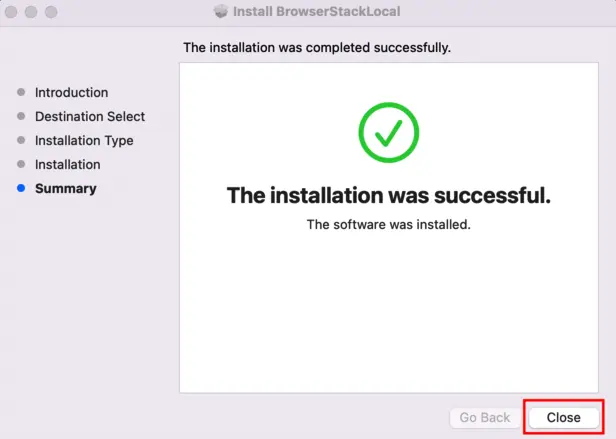The height and width of the screenshot is (439, 616).
Task: Click the green success checkmark icon
Action: pyautogui.click(x=388, y=132)
